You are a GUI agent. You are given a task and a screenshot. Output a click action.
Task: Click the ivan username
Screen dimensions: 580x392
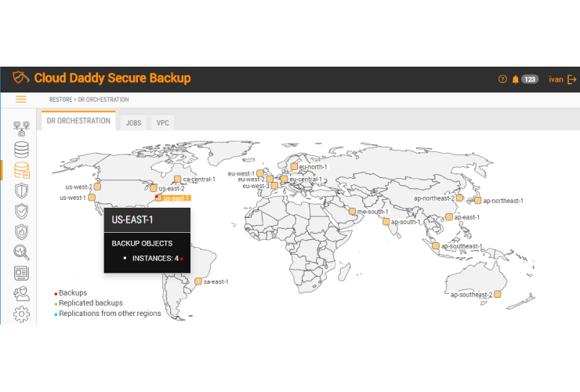point(555,79)
